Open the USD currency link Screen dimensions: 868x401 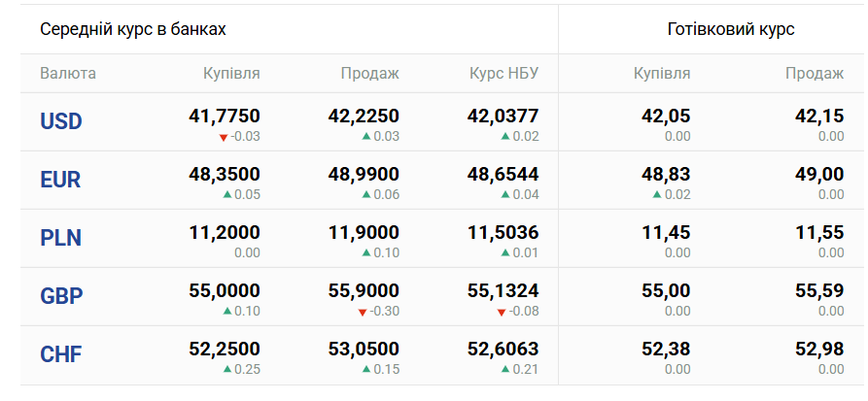61,121
